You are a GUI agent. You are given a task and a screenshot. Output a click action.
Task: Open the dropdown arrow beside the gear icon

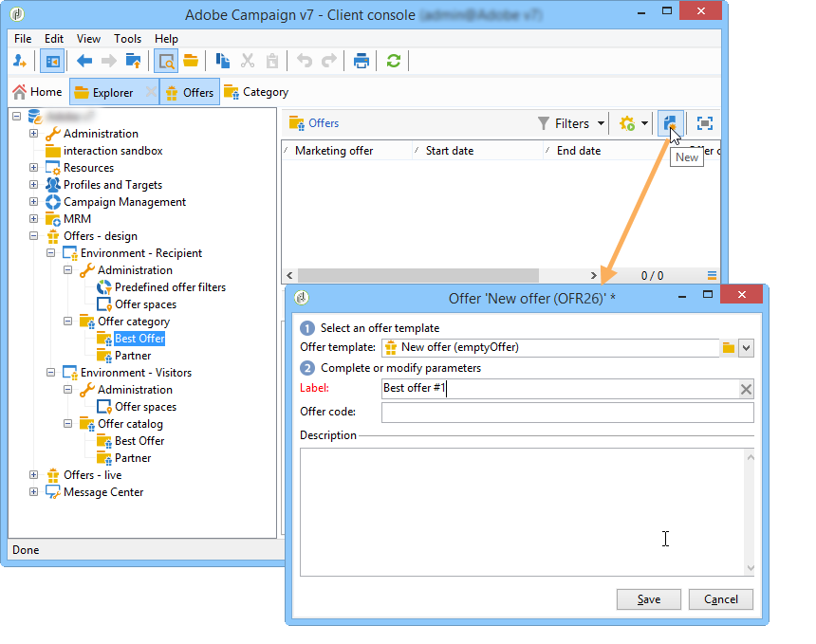coord(644,123)
